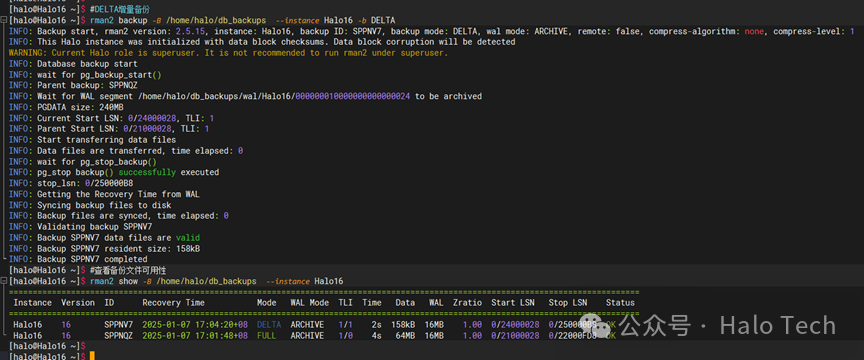Viewport: 864px width, 360px height.
Task: Click Start LSN '0/21000028' in the table
Action: pos(515,335)
